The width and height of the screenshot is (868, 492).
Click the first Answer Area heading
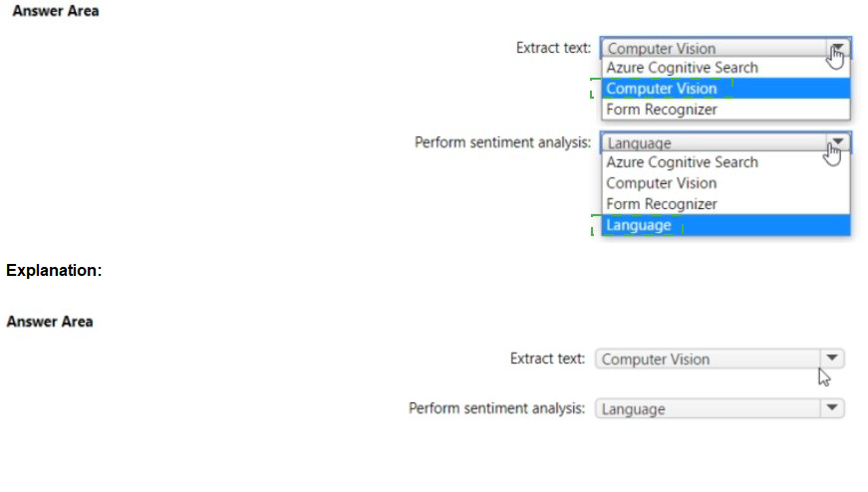[x=55, y=11]
